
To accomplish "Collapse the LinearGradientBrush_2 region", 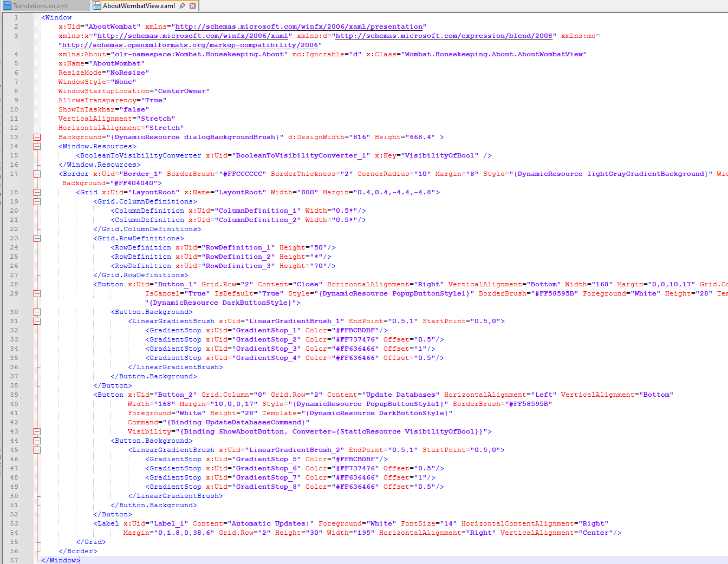I will click(37, 450).
